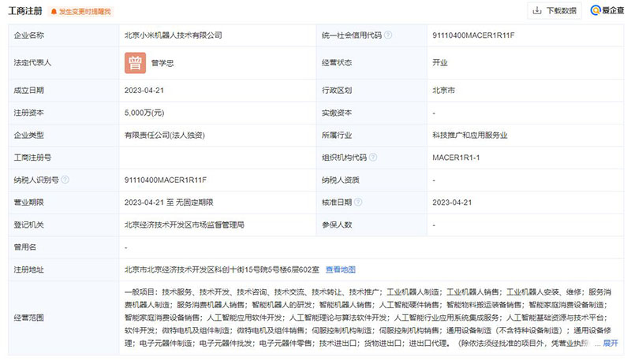Click taxpayer ID value beside 纳税人识别号
The width and height of the screenshot is (631, 364).
166,180
